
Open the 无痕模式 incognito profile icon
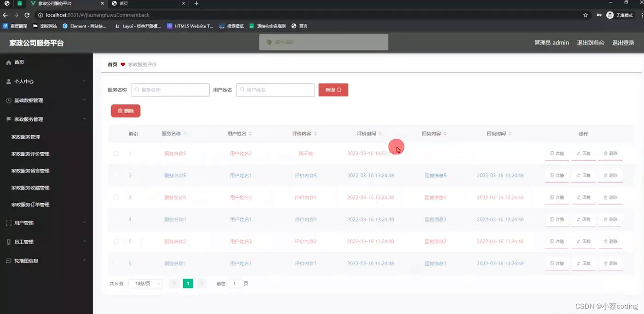610,15
